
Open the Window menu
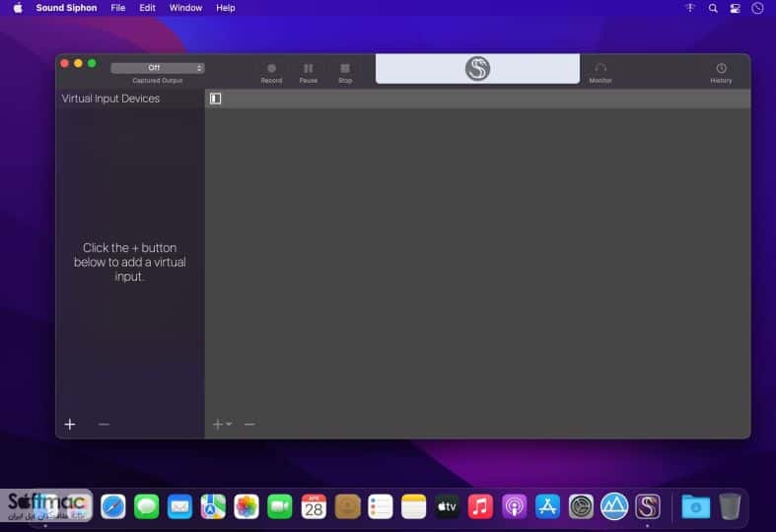click(185, 8)
